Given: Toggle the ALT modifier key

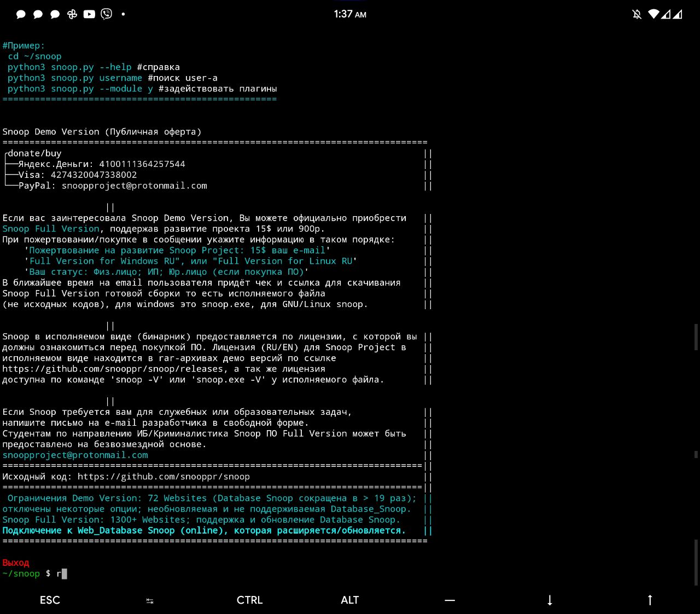Looking at the screenshot, I should click(349, 600).
